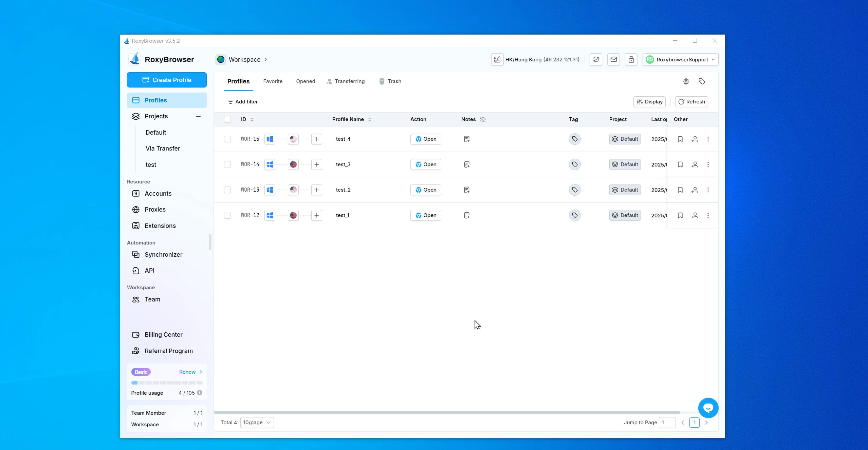868x450 pixels.
Task: Tick the select-all checkbox in table header
Action: [x=227, y=119]
